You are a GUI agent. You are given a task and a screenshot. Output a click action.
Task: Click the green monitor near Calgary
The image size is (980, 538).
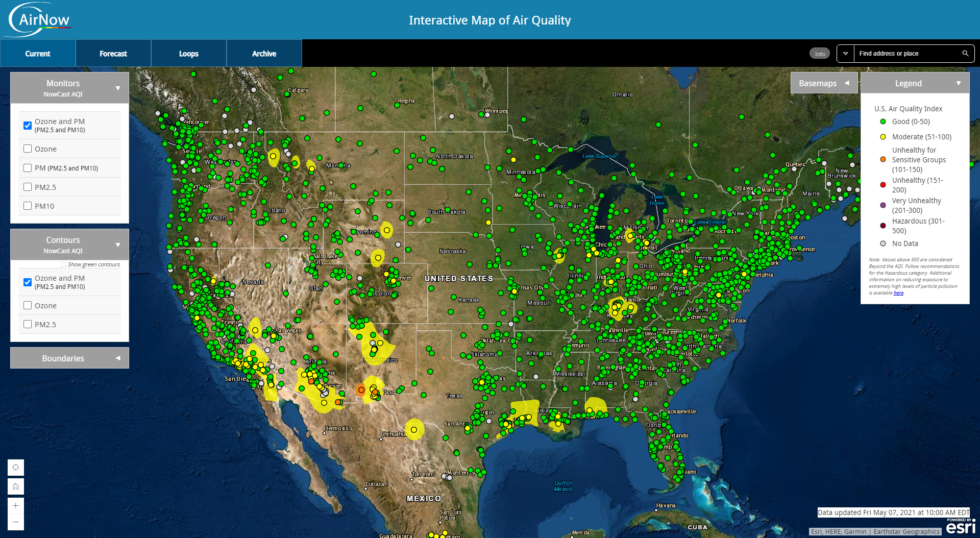click(287, 94)
